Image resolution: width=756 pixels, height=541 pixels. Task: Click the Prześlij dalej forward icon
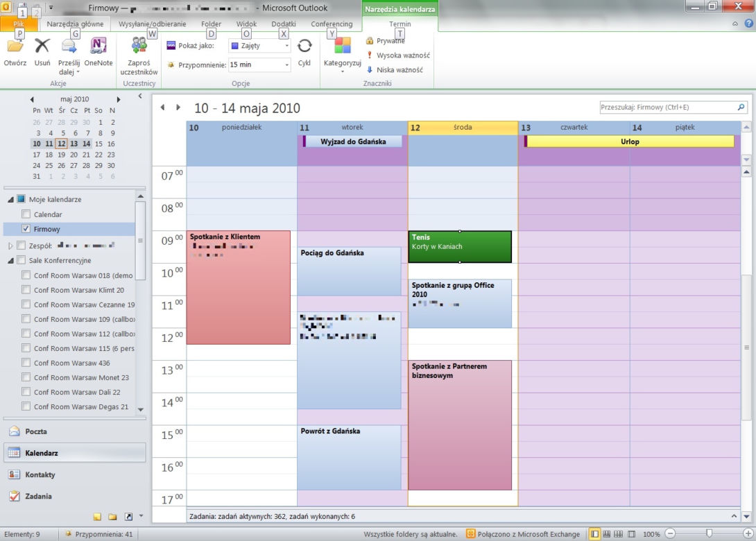(x=69, y=46)
